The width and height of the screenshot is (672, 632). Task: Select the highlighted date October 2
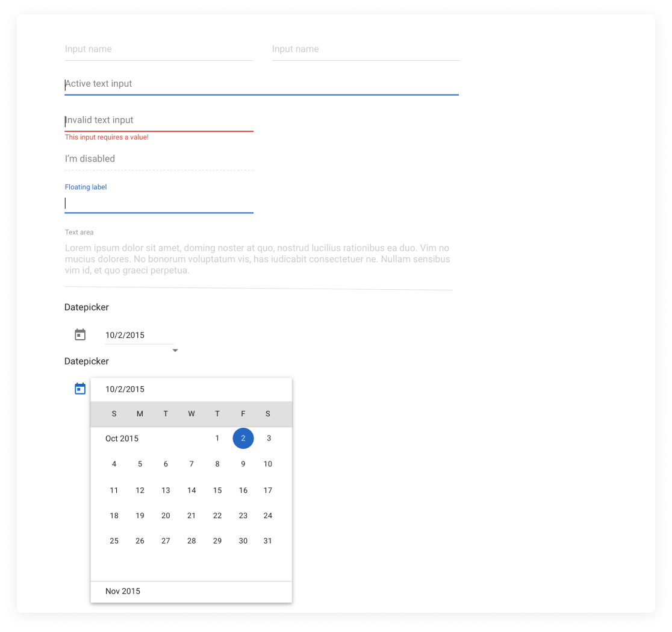tap(243, 438)
